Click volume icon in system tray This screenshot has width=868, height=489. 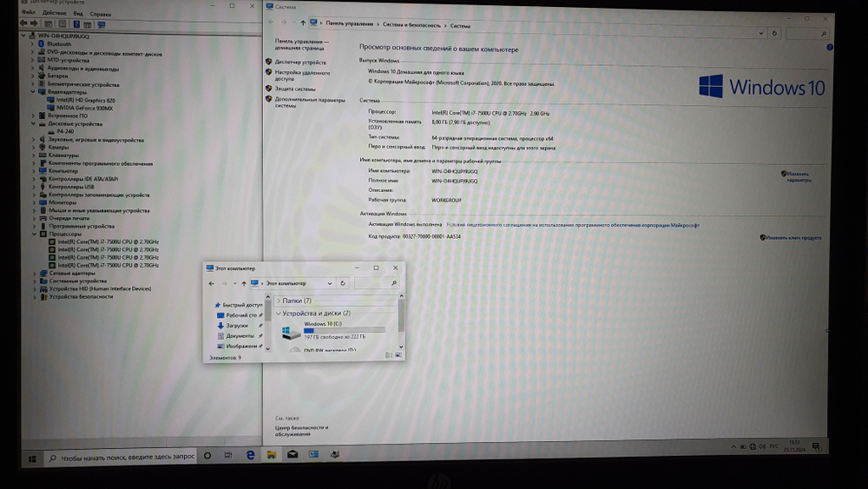click(x=762, y=446)
